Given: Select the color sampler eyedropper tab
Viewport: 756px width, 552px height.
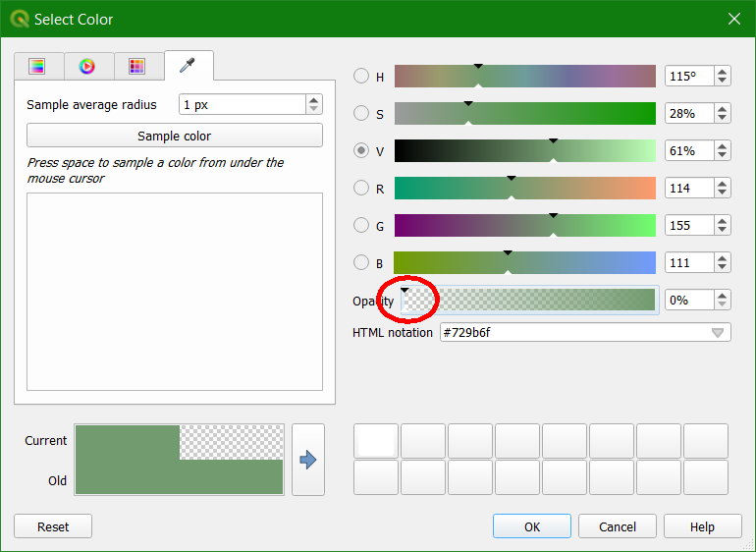Looking at the screenshot, I should tap(189, 66).
